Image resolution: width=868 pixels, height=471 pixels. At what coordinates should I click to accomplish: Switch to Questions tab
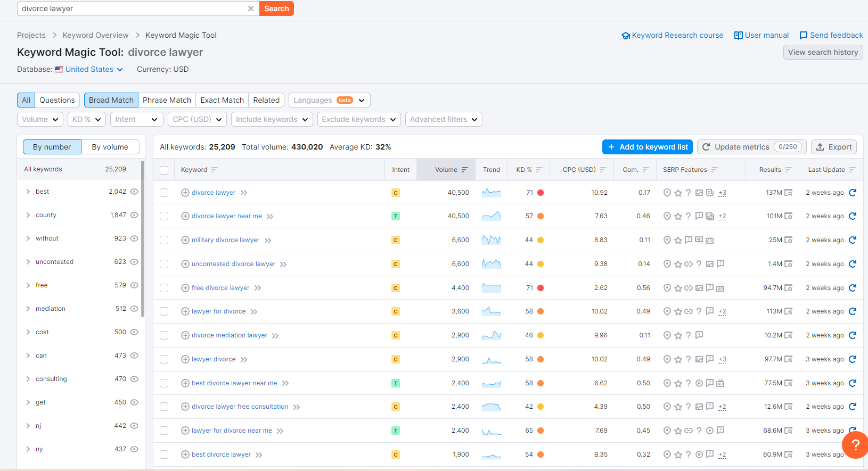[57, 100]
